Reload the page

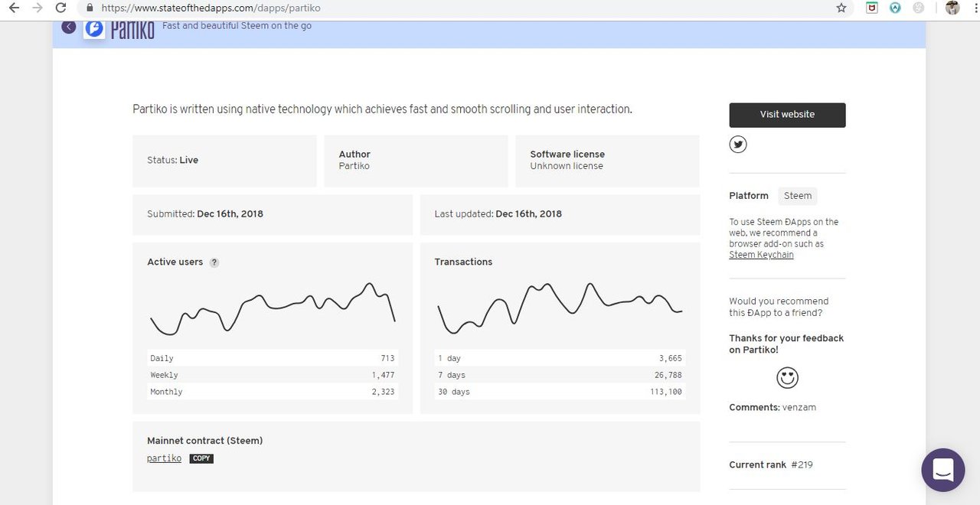pyautogui.click(x=60, y=8)
